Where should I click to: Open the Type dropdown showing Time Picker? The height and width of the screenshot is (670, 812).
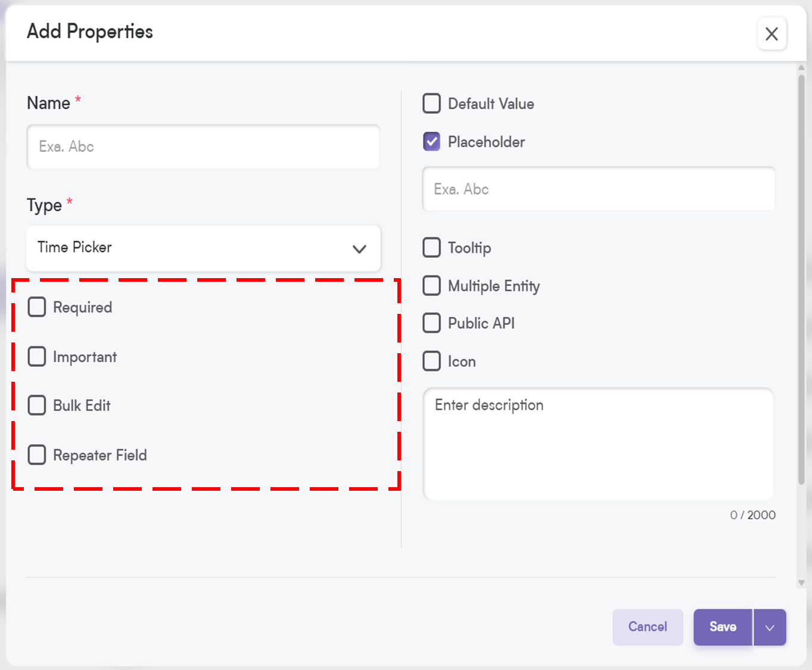pos(203,248)
